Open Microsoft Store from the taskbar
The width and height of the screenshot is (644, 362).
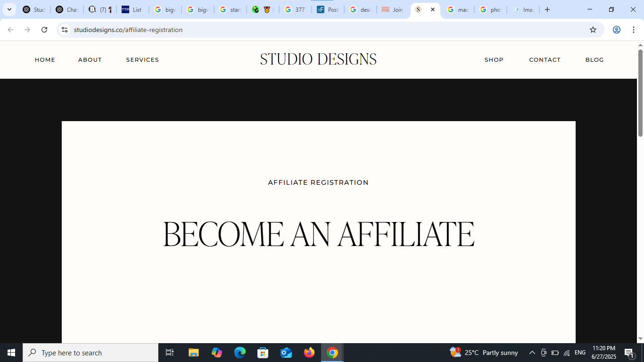[x=263, y=353]
